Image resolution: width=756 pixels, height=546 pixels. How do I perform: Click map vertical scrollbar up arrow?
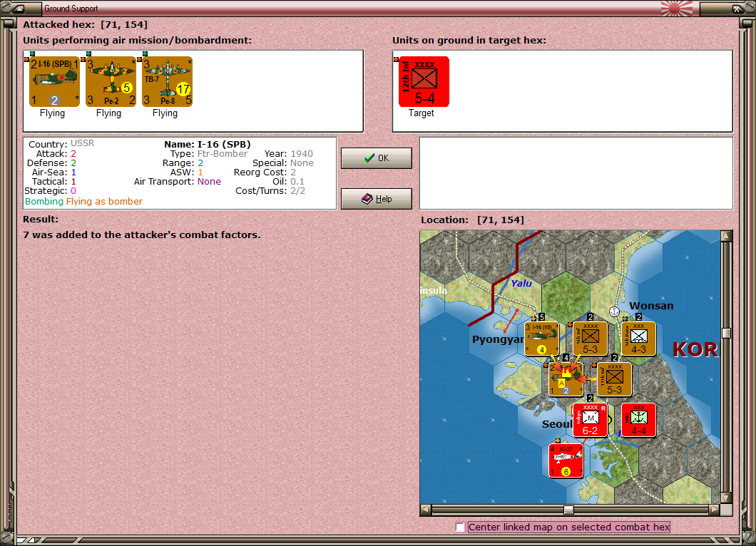pyautogui.click(x=726, y=236)
